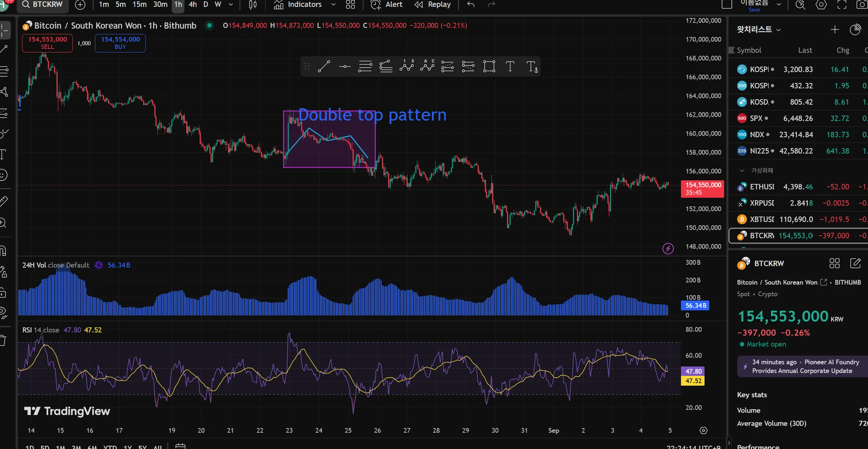
Task: Collapse the 가상화폐 watchlist section
Action: pyautogui.click(x=742, y=170)
